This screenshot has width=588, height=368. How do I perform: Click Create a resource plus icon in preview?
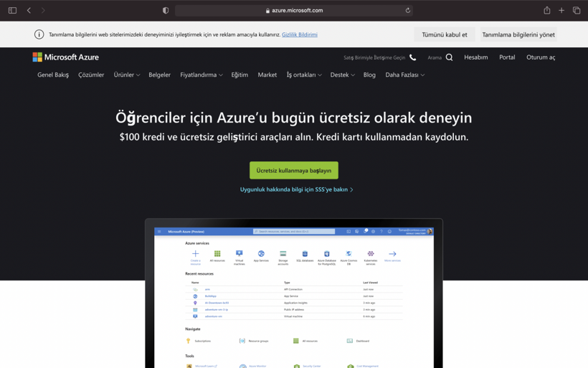195,254
